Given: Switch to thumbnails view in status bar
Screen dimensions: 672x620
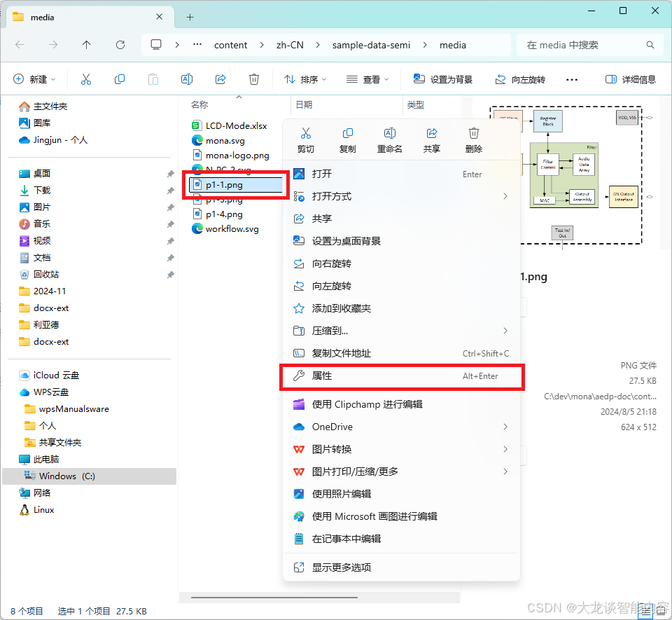Looking at the screenshot, I should (661, 612).
